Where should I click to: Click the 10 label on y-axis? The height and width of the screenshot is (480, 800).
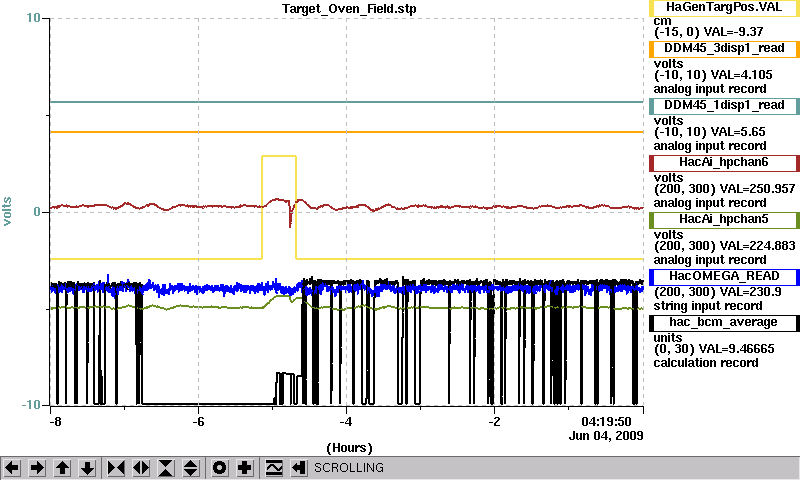point(33,18)
